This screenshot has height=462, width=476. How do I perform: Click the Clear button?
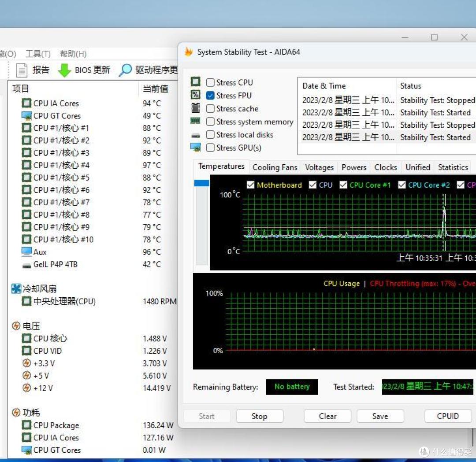pyautogui.click(x=327, y=416)
